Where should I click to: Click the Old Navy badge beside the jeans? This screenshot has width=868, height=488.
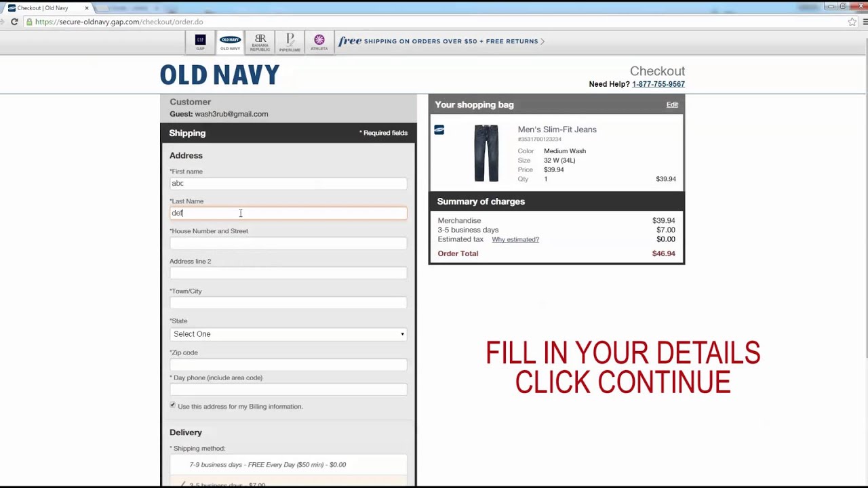point(439,129)
